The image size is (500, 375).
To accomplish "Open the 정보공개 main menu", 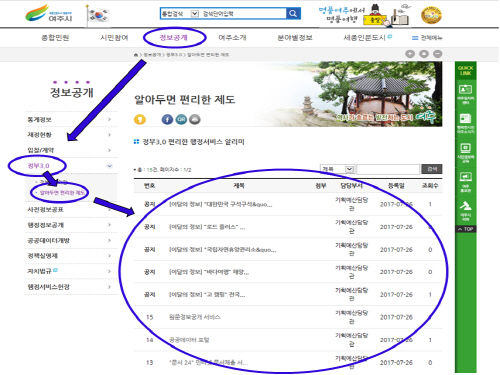I will pos(174,37).
